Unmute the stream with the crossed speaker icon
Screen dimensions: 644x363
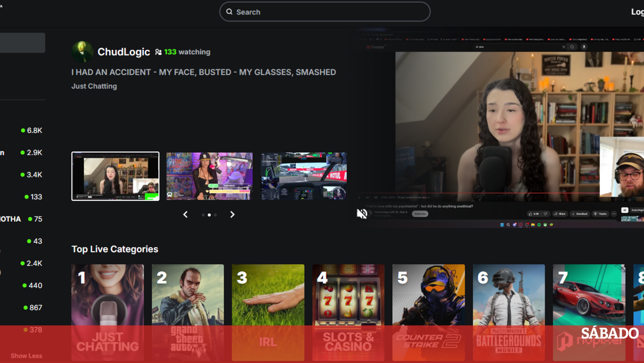[362, 214]
